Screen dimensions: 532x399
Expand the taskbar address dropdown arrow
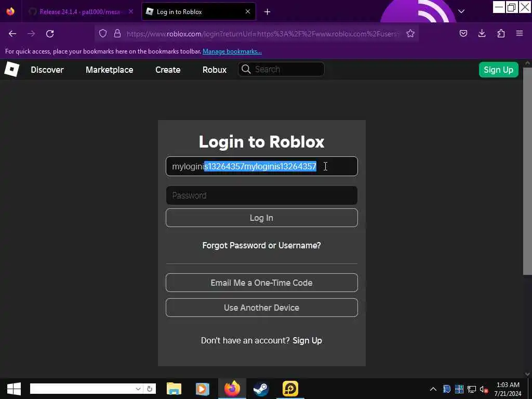click(x=138, y=389)
